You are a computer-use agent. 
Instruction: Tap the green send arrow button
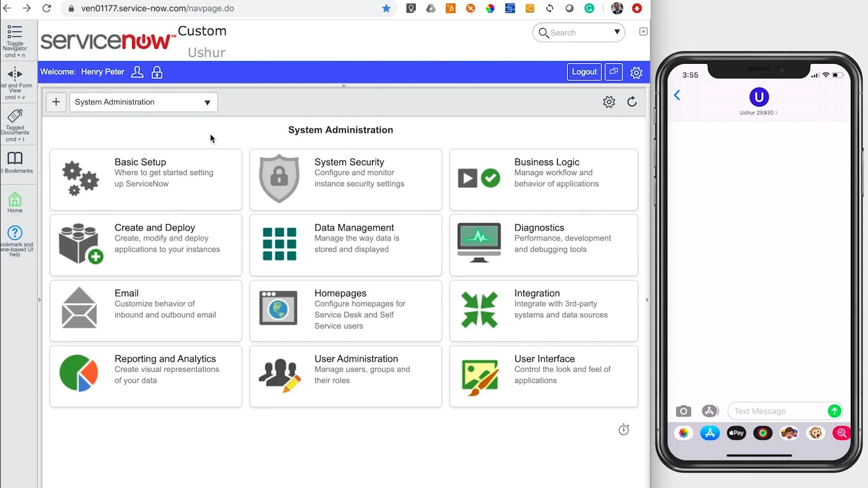coord(835,411)
